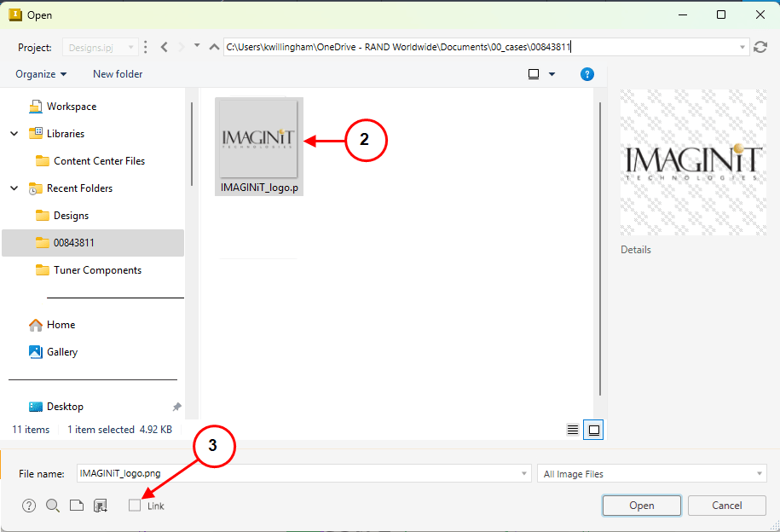Viewport: 780px width, 532px height.
Task: Select the IMAGINiT_logo.png thumbnail
Action: pyautogui.click(x=259, y=147)
